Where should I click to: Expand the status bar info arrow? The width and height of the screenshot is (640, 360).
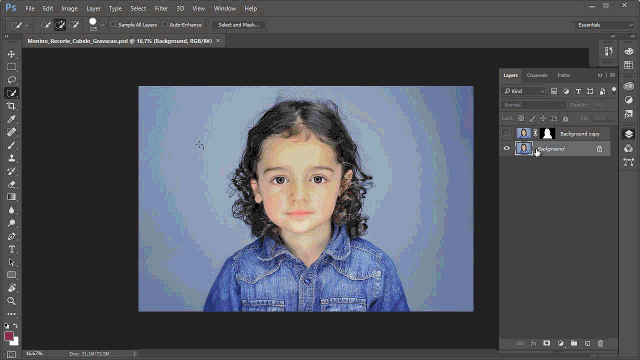pyautogui.click(x=134, y=353)
